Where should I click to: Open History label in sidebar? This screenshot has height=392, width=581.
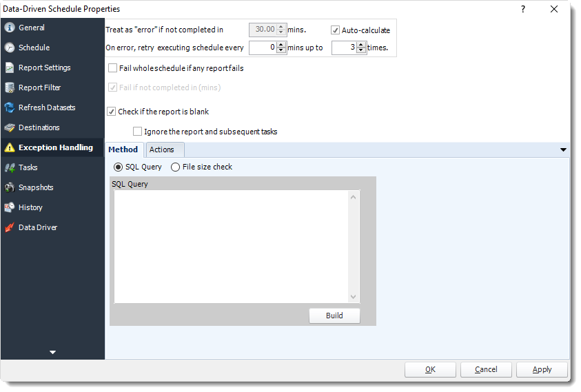tap(30, 207)
